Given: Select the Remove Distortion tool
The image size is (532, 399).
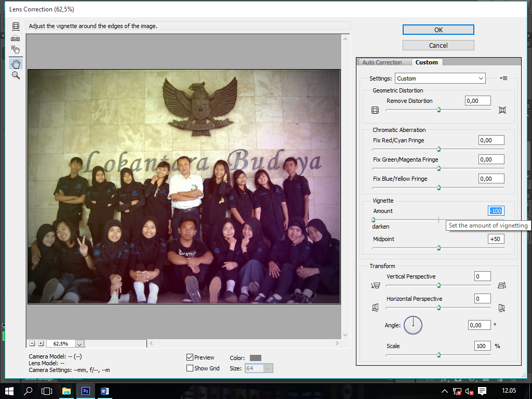Looking at the screenshot, I should pyautogui.click(x=16, y=26).
